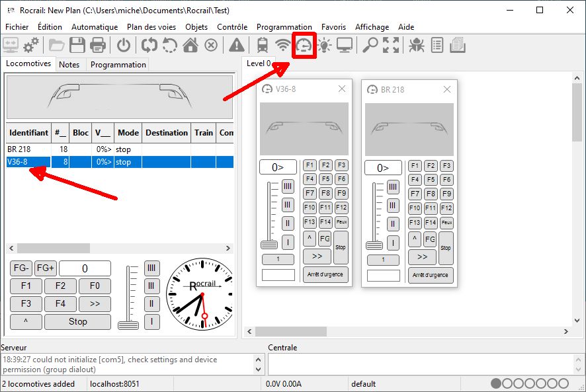Click Stop in the locomotives panel
Viewport: 586px width, 392px height.
pyautogui.click(x=77, y=321)
